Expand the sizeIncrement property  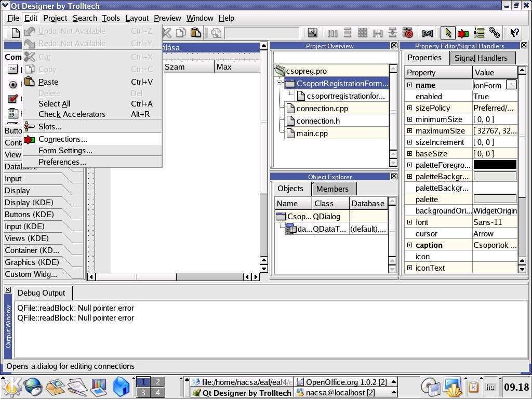(x=409, y=142)
